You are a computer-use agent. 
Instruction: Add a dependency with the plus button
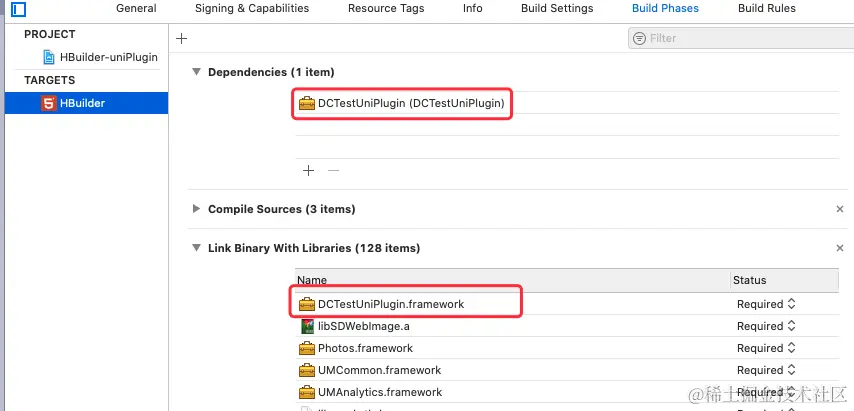coord(309,170)
